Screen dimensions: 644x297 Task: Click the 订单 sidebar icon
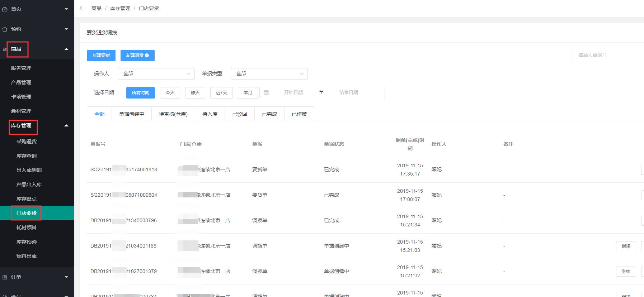[5, 277]
